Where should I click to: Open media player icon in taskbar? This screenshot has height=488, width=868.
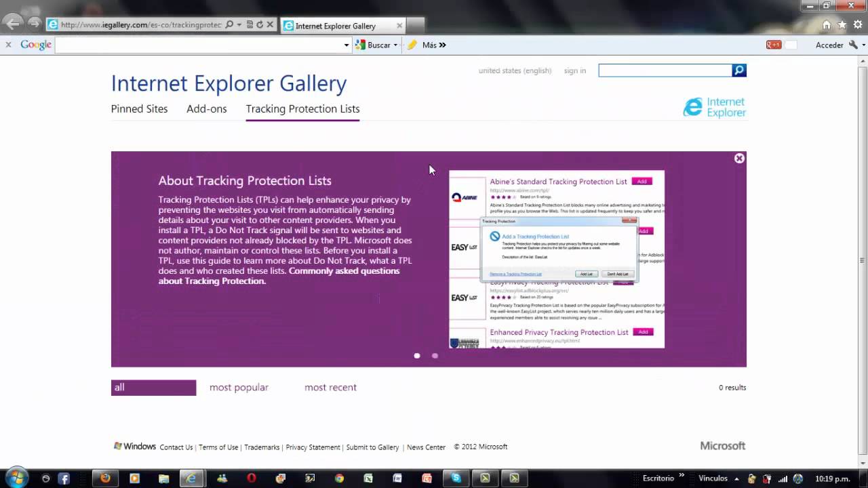pyautogui.click(x=134, y=479)
